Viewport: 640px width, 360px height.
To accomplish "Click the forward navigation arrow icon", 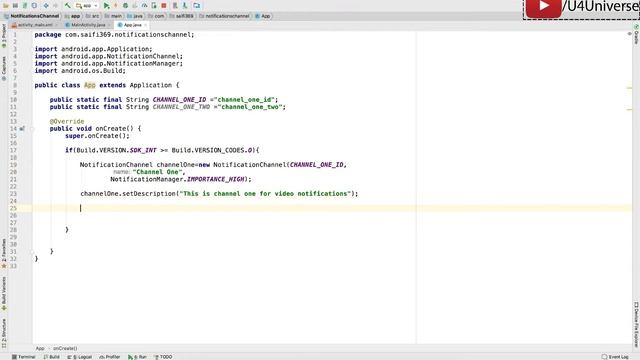I will [56, 6].
